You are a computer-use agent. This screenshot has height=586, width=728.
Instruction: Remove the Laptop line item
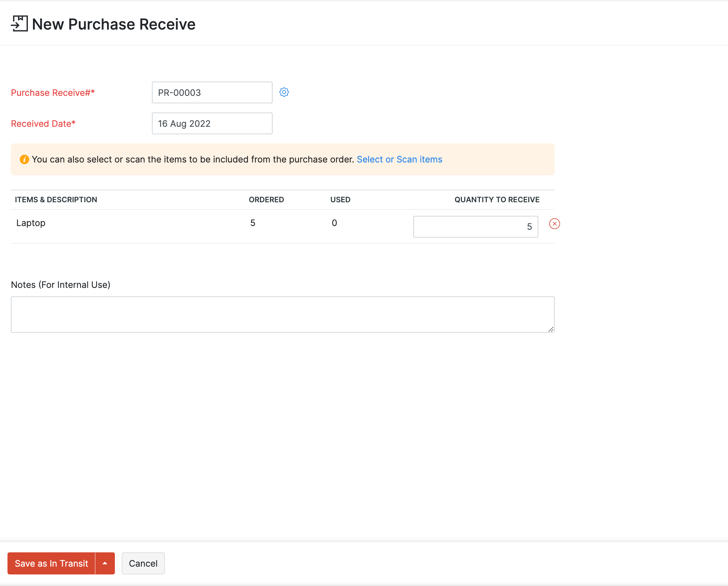coord(554,224)
